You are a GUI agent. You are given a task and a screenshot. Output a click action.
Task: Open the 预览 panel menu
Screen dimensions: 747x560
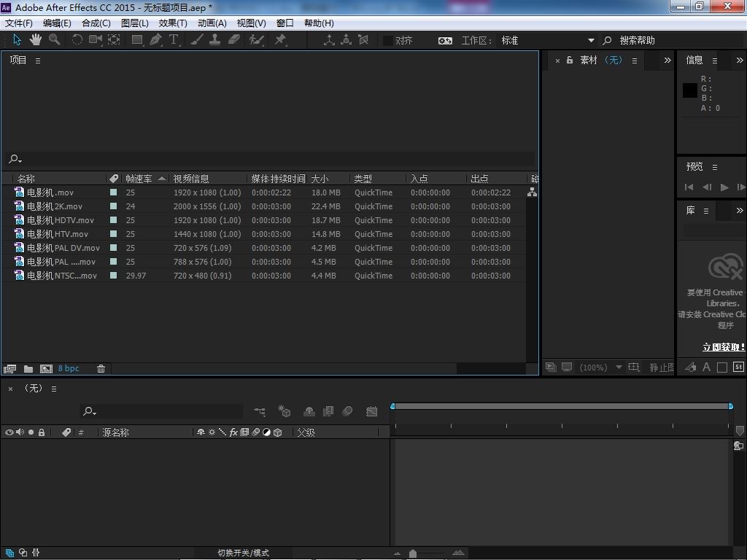pos(715,167)
